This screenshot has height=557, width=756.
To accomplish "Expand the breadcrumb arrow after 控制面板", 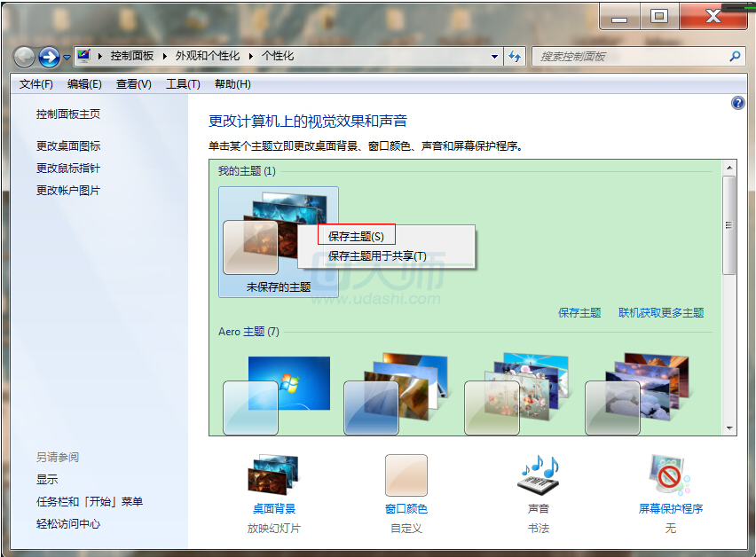I will (164, 56).
